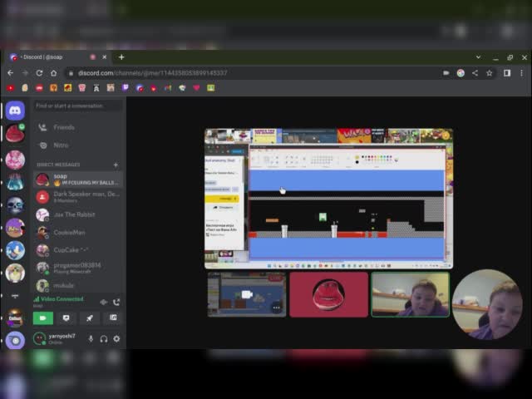
Task: Click browser back arrow
Action: coord(10,73)
